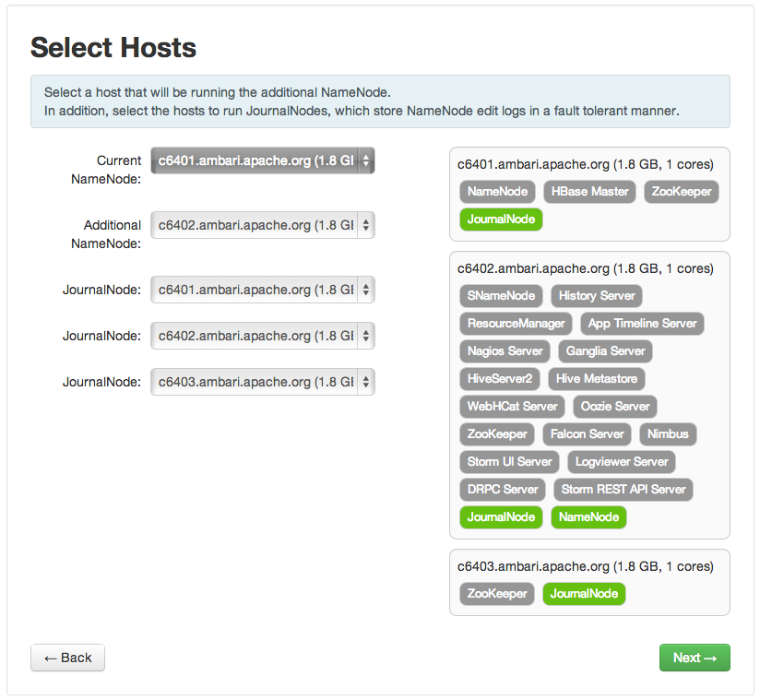Expand the first JournalNode dropdown showing c6401

pyautogui.click(x=262, y=290)
